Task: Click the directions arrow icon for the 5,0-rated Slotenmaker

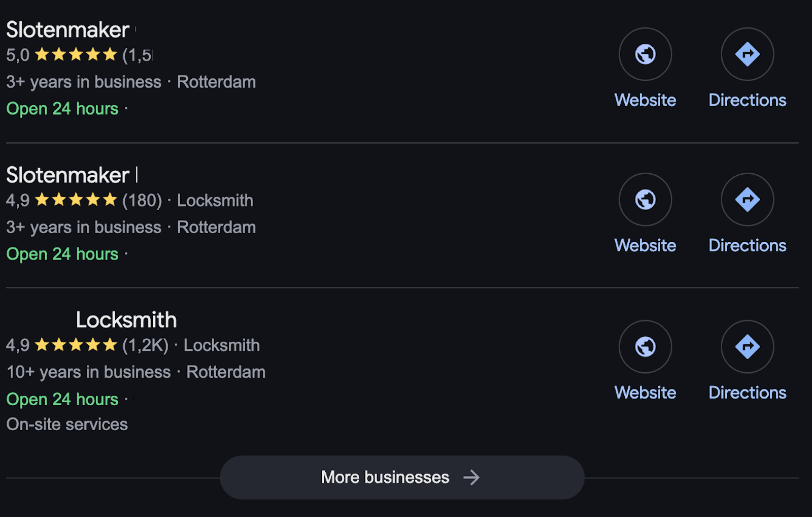Action: coord(747,54)
